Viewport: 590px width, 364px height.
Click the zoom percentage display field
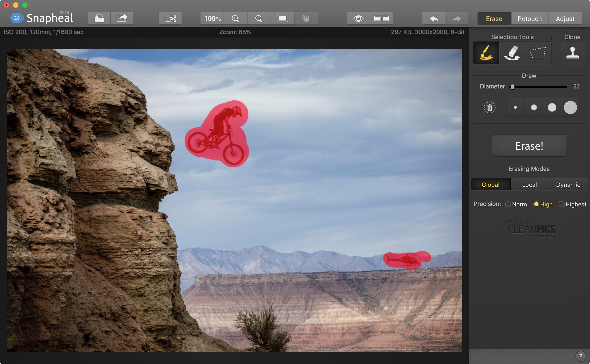coord(212,18)
